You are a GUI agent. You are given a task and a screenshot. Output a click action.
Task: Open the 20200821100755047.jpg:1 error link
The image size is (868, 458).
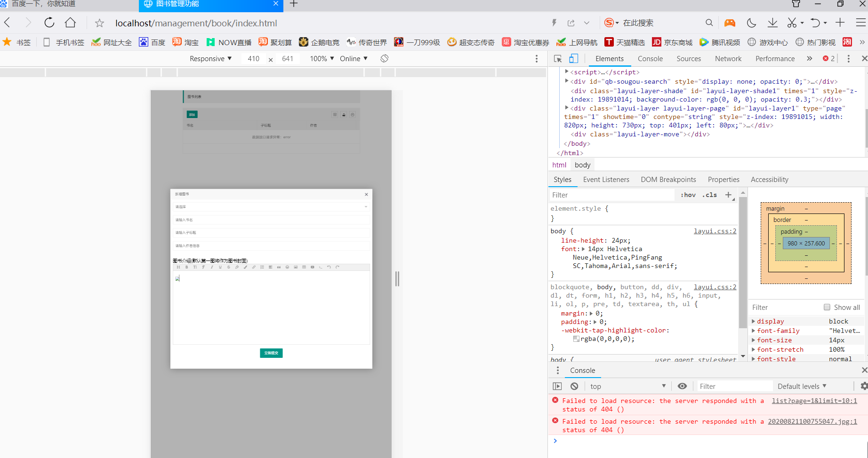[812, 421]
